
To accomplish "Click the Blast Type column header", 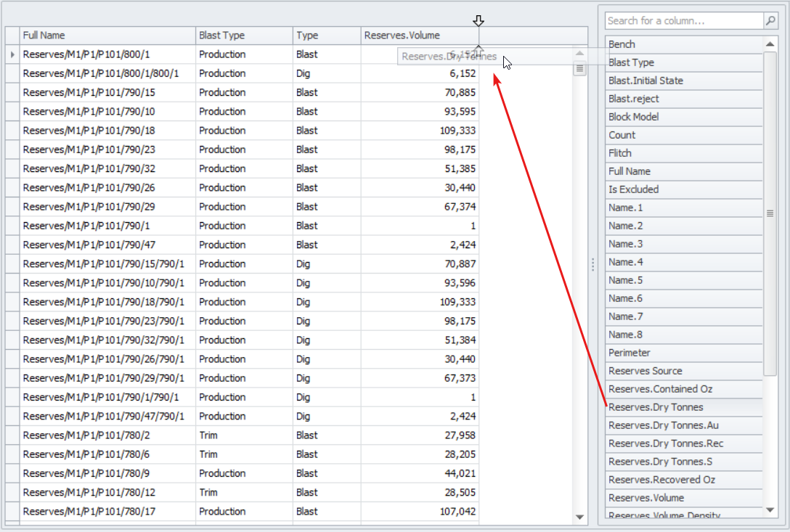I will coord(244,36).
